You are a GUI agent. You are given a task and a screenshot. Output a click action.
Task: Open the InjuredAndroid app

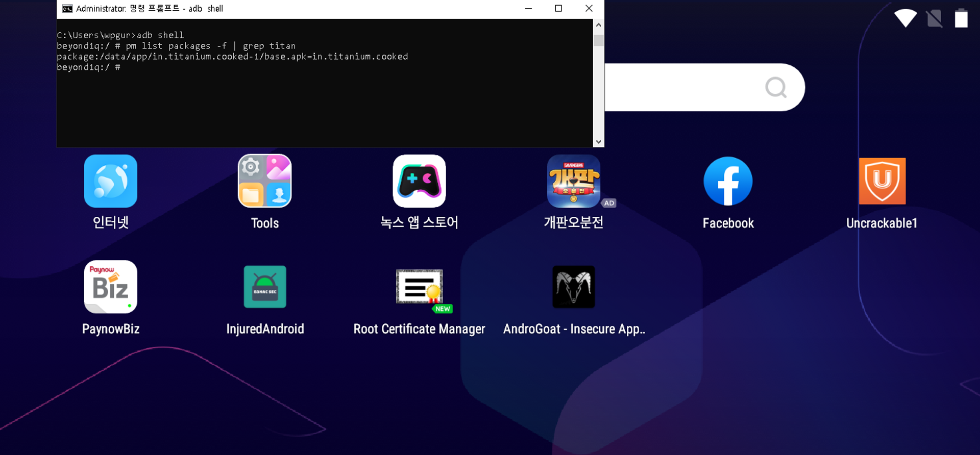(x=265, y=287)
